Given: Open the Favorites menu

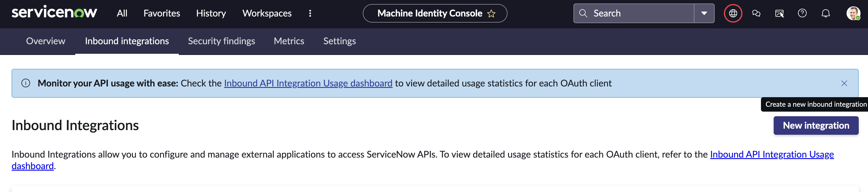Looking at the screenshot, I should tap(162, 14).
